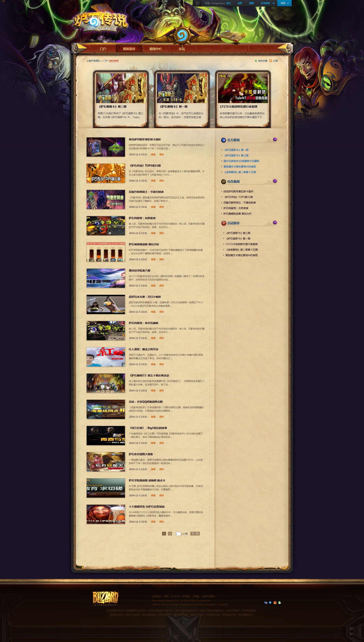The image size is (364, 642).
Task: Click the purple plus beside 官方新闻
Action: tap(275, 140)
